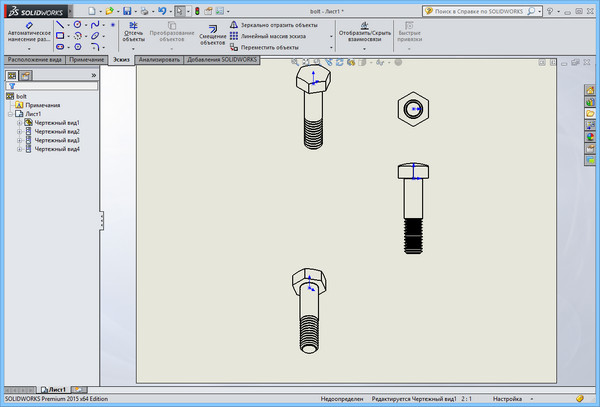Screen dimensions: 600x407
Task: Select Примечания in the feature tree
Action: click(41, 105)
